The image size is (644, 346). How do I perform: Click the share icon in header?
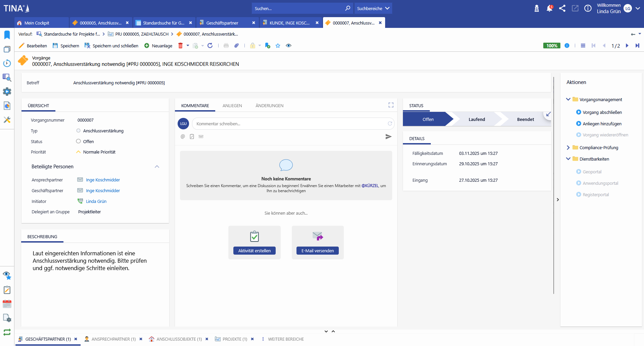(x=562, y=8)
